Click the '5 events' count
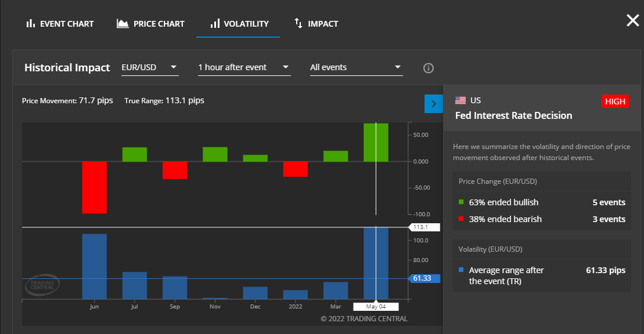644x334 pixels. pyautogui.click(x=609, y=202)
